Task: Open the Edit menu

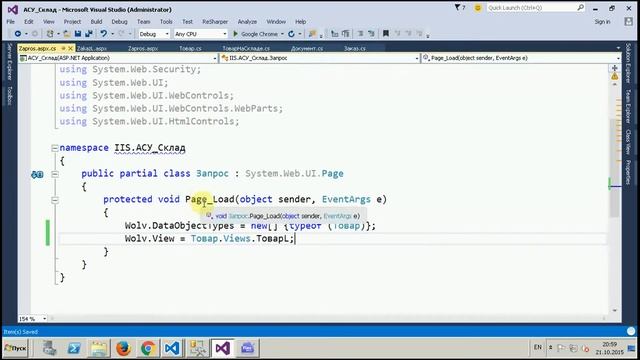Action: coord(29,22)
